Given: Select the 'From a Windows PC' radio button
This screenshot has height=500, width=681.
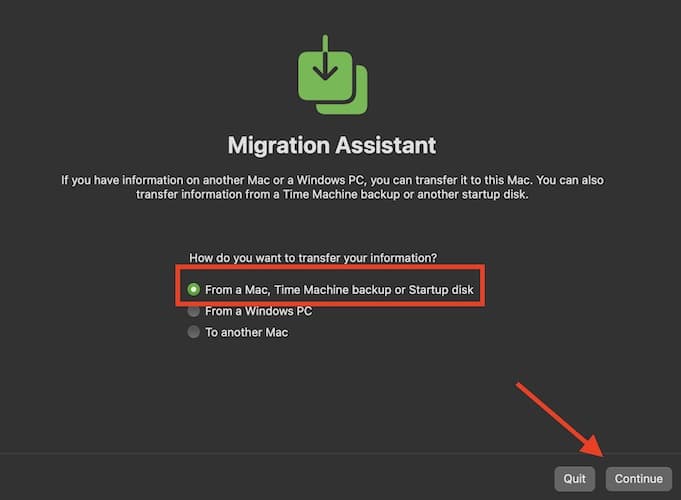Looking at the screenshot, I should (194, 311).
